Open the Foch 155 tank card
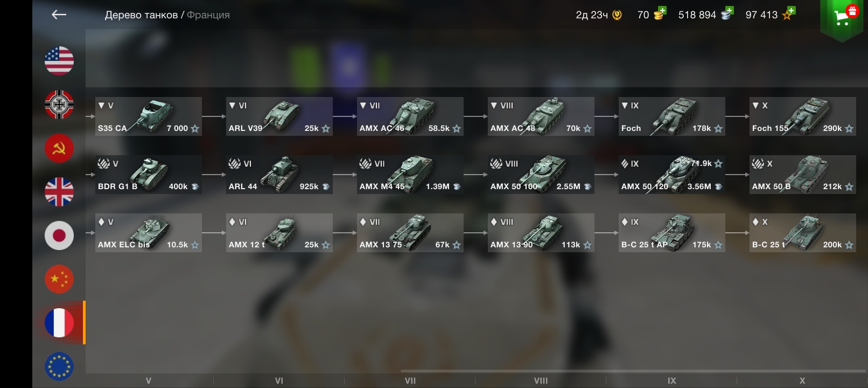 click(x=802, y=116)
